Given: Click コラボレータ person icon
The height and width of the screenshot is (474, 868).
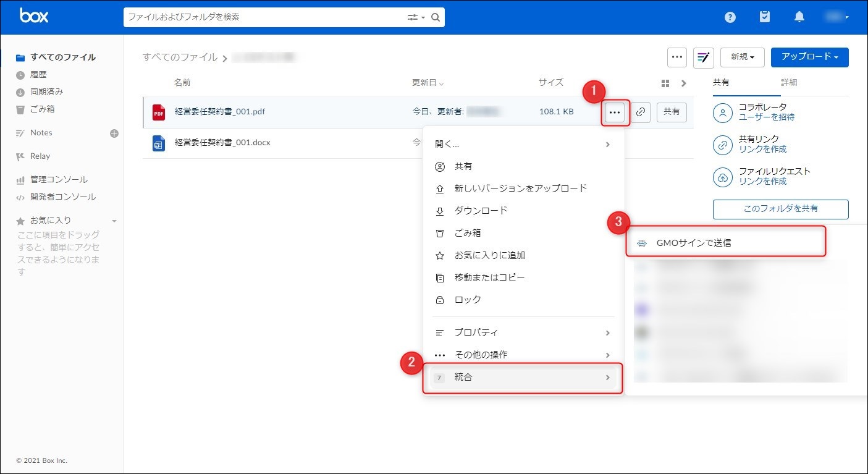Looking at the screenshot, I should tap(722, 112).
